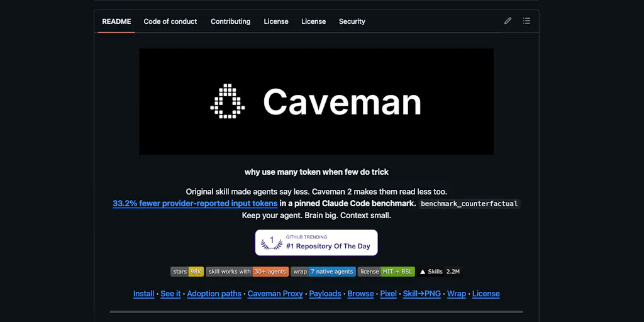This screenshot has width=644, height=322.
Task: Open the Payloads link
Action: [325, 294]
